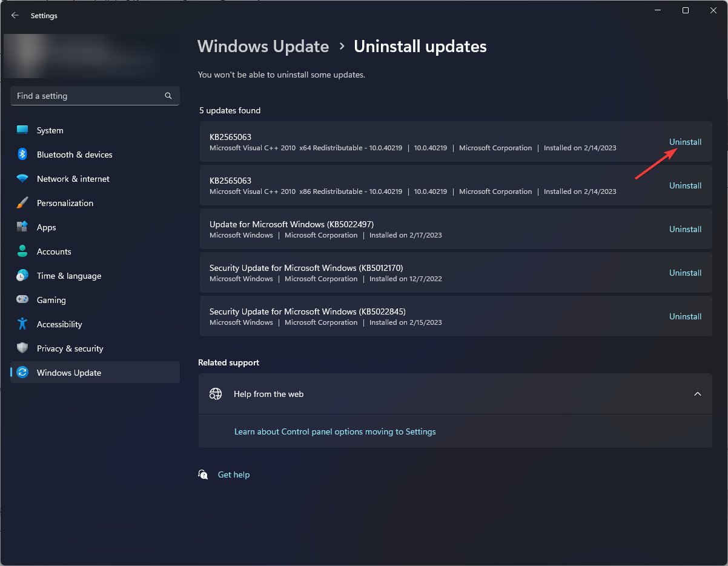Maximize the Settings window
Screen dimensions: 728x566
pyautogui.click(x=686, y=10)
